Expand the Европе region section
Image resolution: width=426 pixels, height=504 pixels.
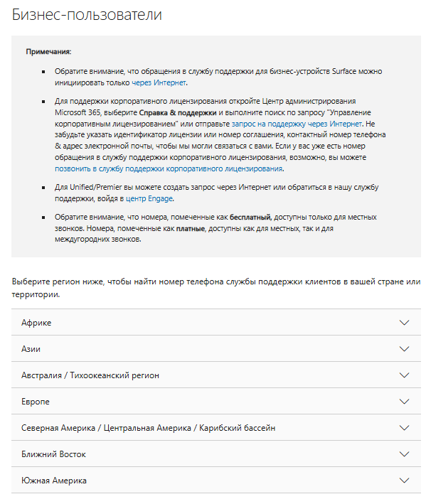[x=216, y=401]
